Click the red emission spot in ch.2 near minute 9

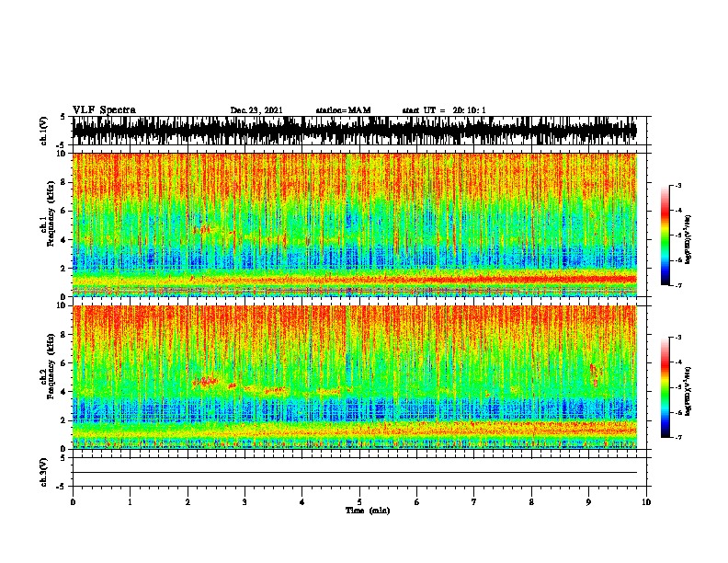[x=595, y=374]
